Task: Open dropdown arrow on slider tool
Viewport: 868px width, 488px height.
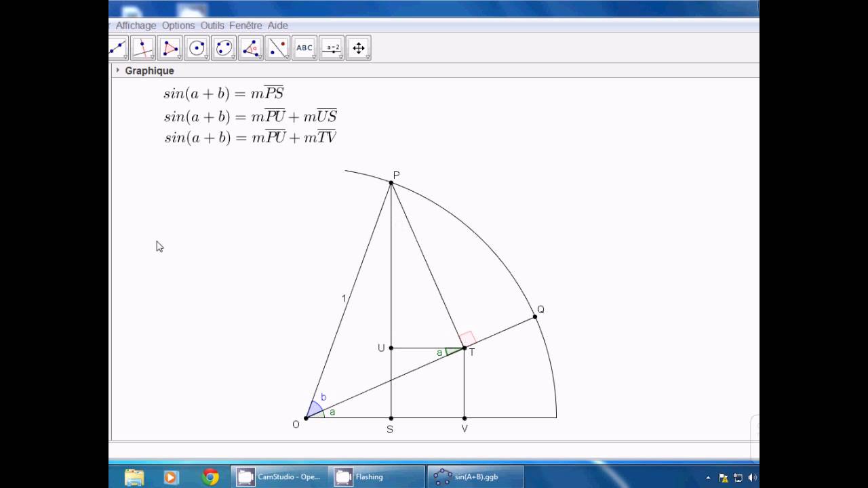Action: coord(340,58)
